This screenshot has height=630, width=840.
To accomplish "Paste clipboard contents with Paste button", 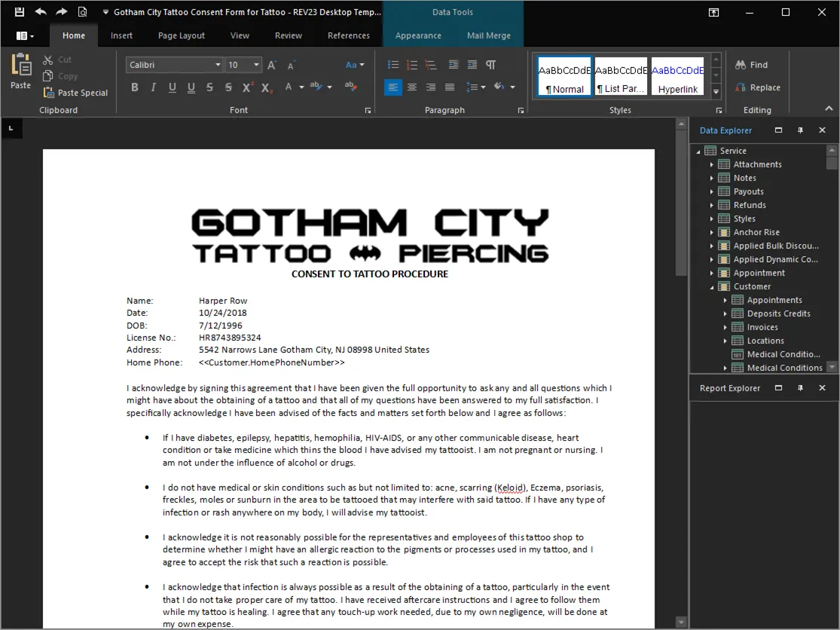I will coord(21,72).
